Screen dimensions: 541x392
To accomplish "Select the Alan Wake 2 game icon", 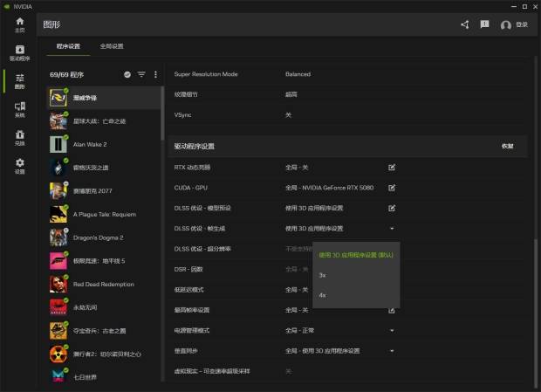I will (x=58, y=144).
